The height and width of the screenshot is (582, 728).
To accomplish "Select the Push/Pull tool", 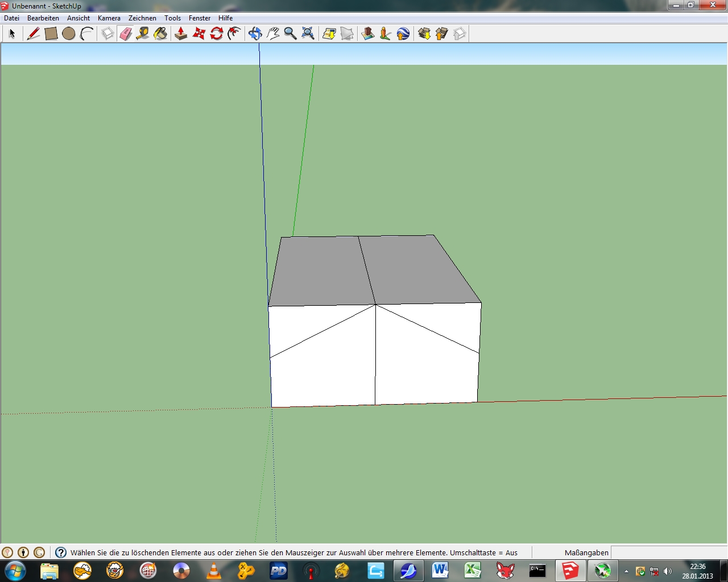I will click(x=181, y=34).
